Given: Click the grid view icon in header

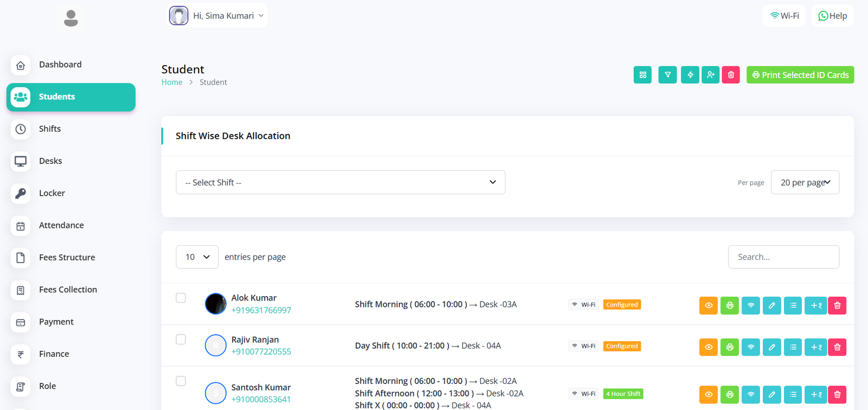Looking at the screenshot, I should click(x=642, y=75).
